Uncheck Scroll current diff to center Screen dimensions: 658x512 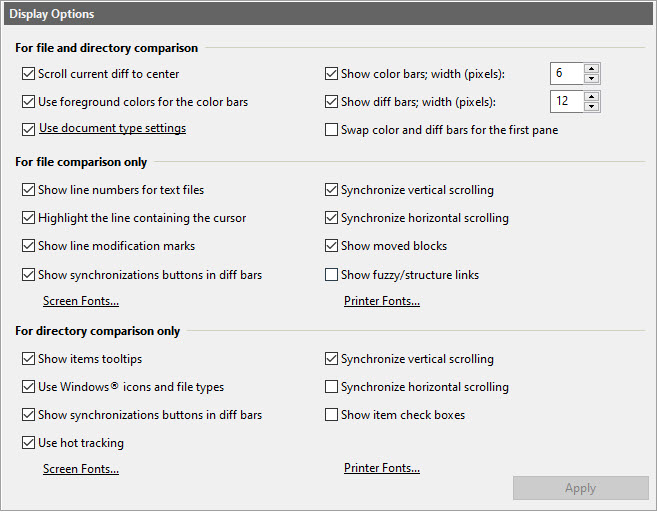click(x=28, y=73)
